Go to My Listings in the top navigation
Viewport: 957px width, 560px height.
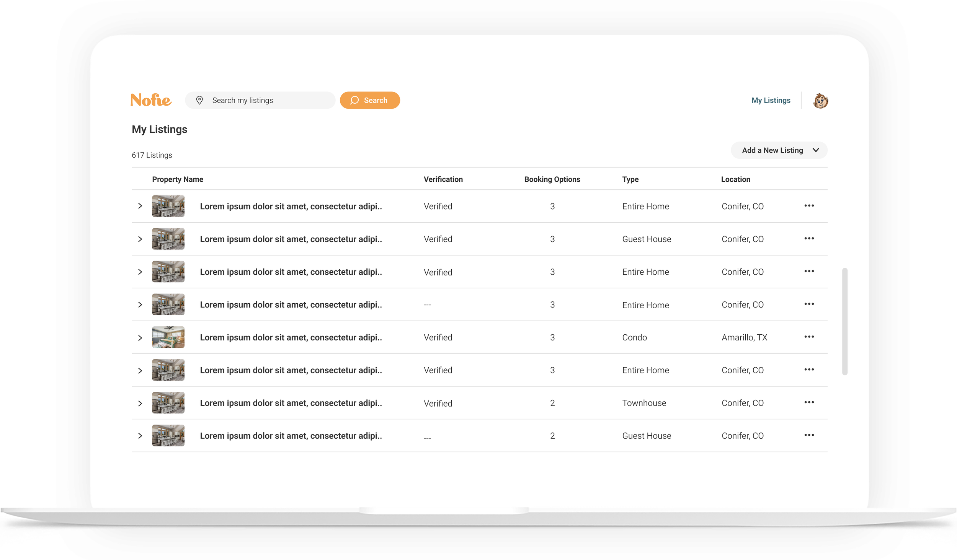(771, 100)
